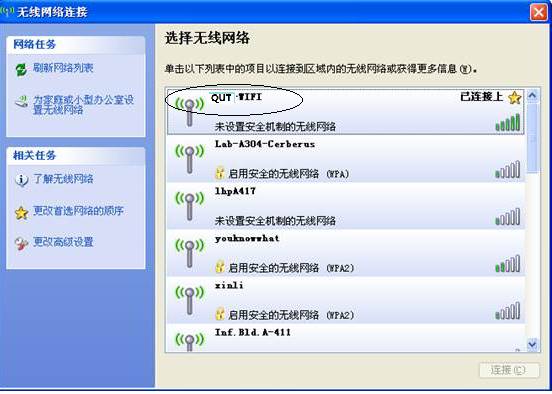
Task: Click the scroll down arrow of network list
Action: coord(532,344)
